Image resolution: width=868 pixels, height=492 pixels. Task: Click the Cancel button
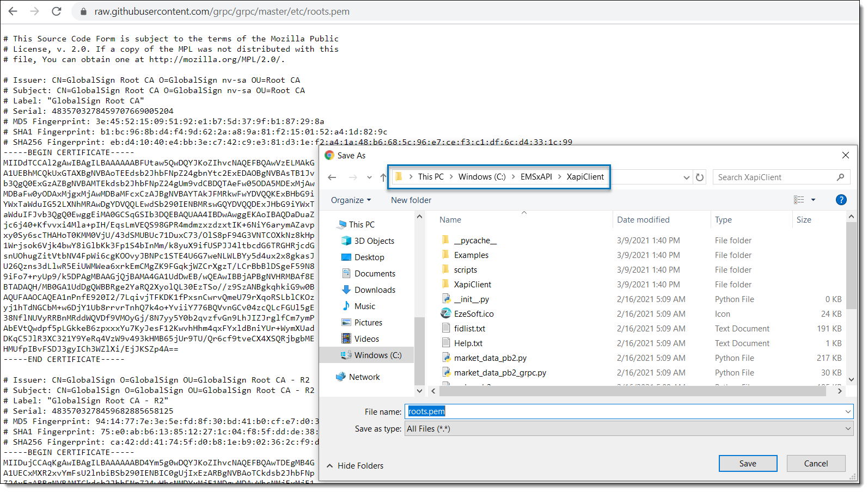click(x=816, y=464)
